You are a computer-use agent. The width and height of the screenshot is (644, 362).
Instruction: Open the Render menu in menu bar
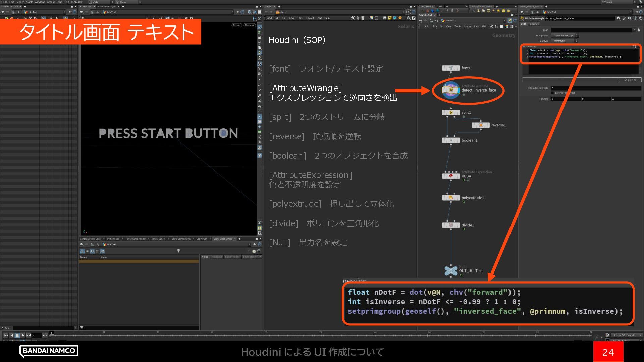[19, 2]
